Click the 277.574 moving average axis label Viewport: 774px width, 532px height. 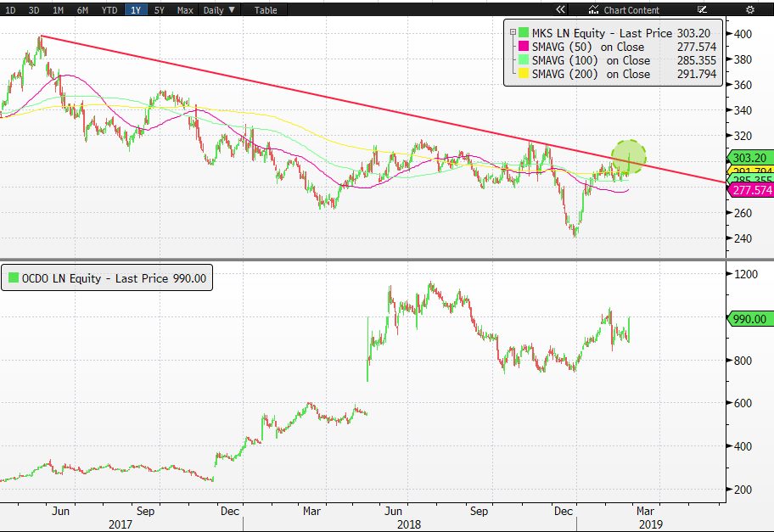click(750, 190)
